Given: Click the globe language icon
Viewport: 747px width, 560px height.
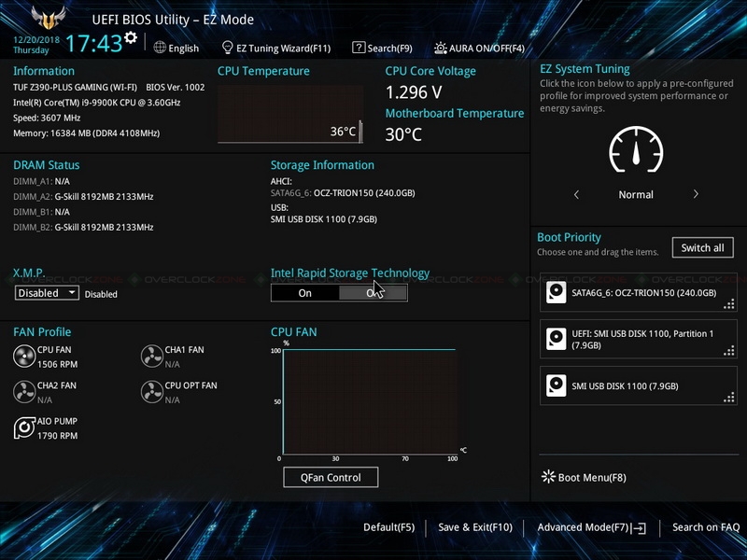Looking at the screenshot, I should pyautogui.click(x=160, y=48).
